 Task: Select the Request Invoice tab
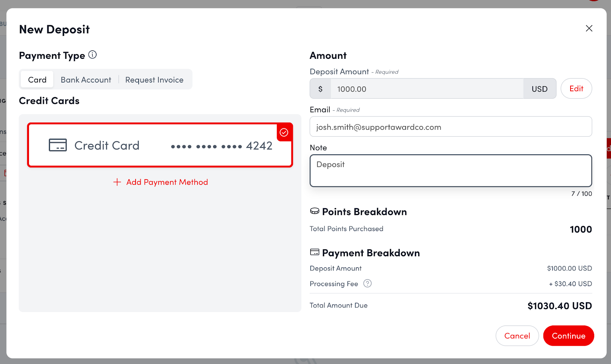(154, 80)
